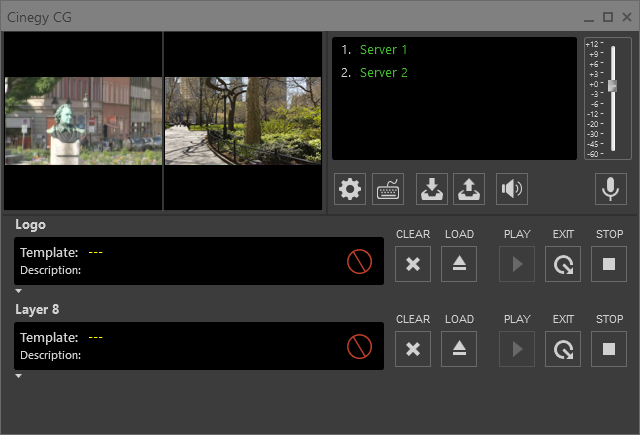Image resolution: width=640 pixels, height=435 pixels.
Task: Click the export tray upload icon
Action: pos(470,189)
